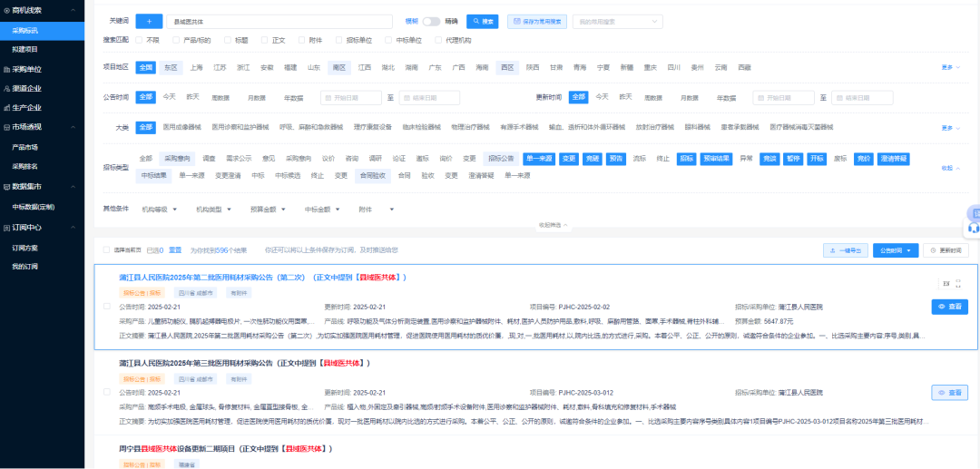Toggle the 模糊/精确 match switch

pos(431,21)
